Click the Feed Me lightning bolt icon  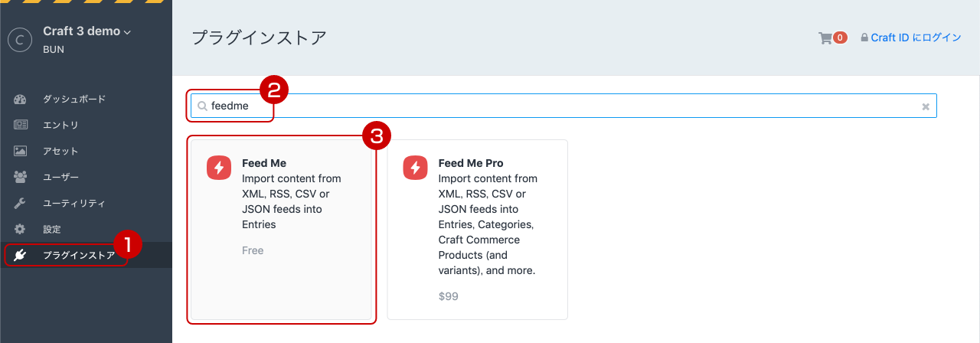219,168
